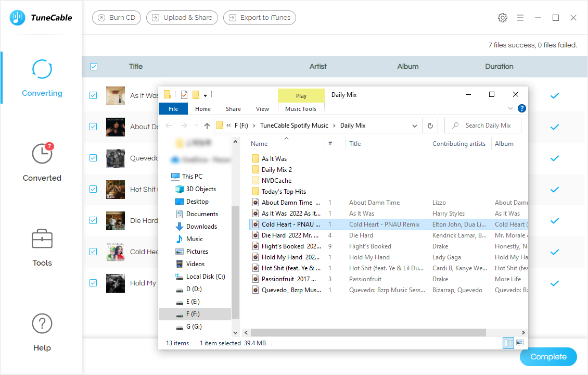Expand the Explorer ribbon chevron
Viewport: 588px width, 375px height.
[x=510, y=108]
